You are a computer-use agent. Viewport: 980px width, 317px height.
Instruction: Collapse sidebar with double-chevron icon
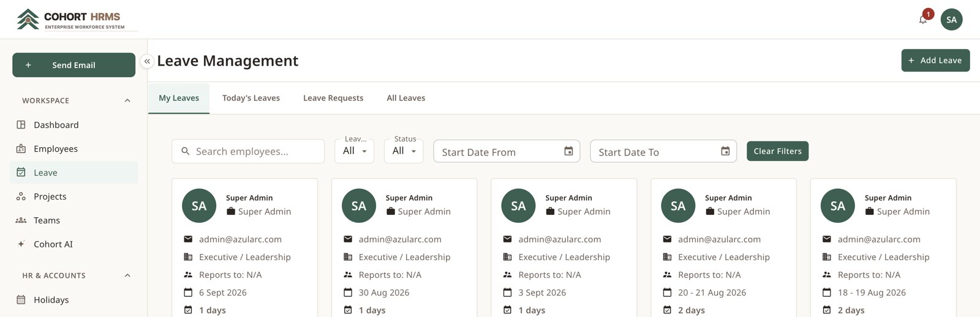[x=147, y=61]
